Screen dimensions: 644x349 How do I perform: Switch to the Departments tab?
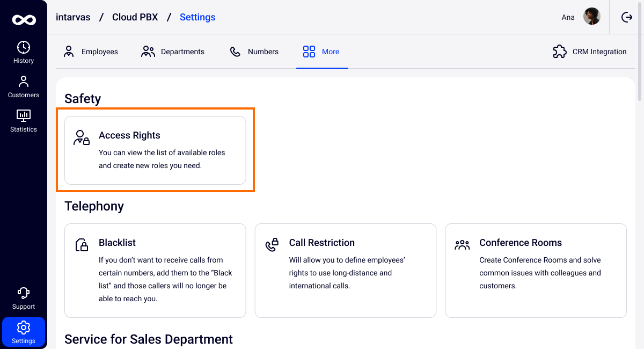coord(173,52)
